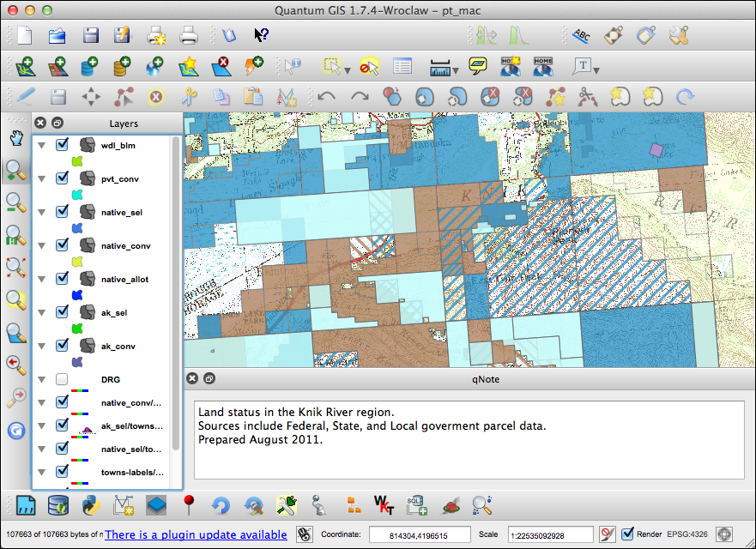The image size is (756, 549).
Task: Click the Remove Layer red X icon
Action: [220, 66]
